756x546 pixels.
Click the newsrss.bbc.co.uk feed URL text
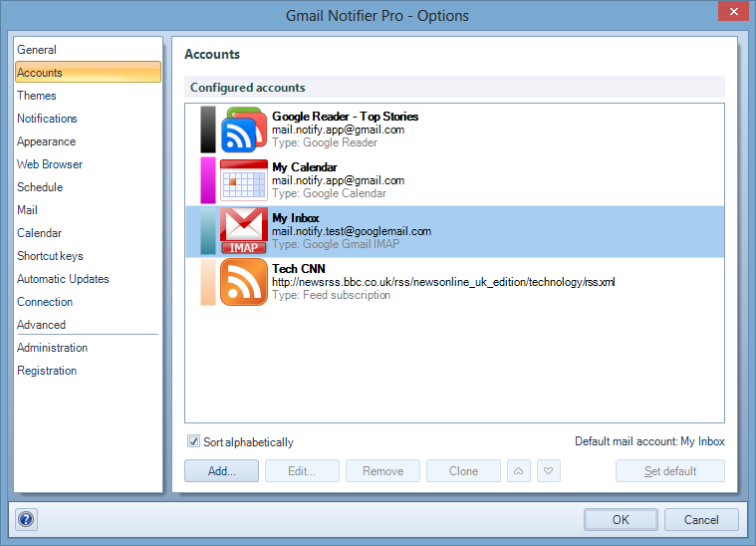443,282
